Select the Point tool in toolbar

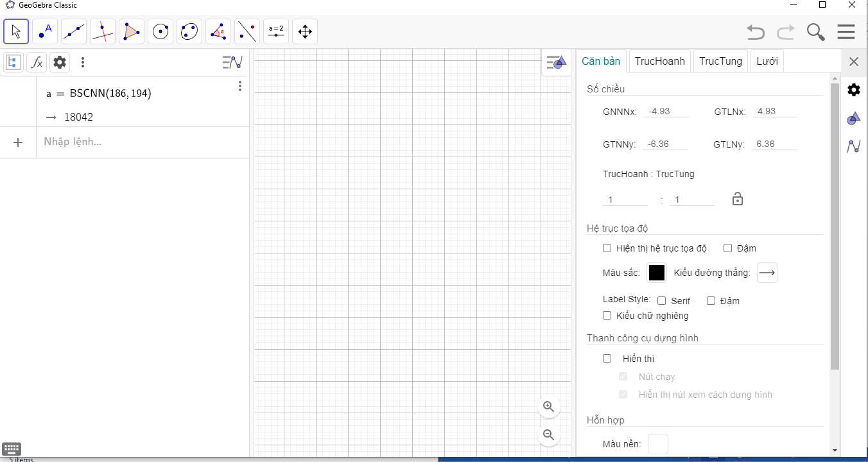[45, 31]
